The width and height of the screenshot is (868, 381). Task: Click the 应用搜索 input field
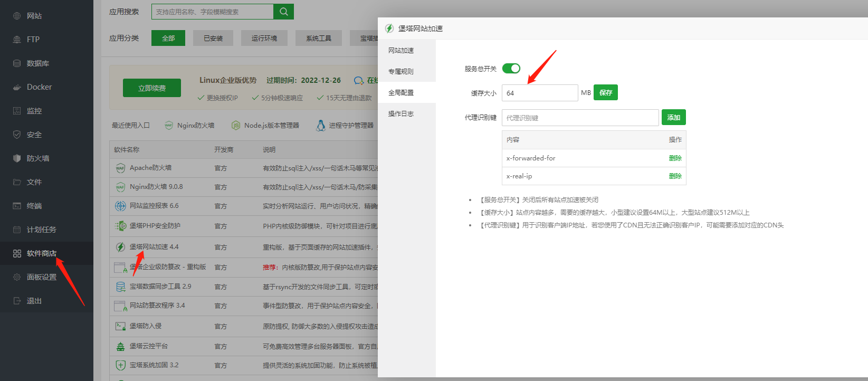tap(213, 12)
